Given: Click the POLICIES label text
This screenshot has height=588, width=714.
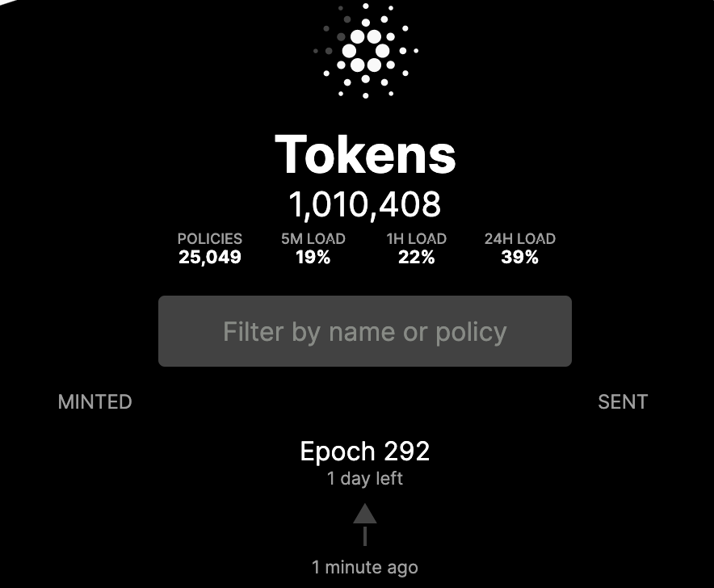Looking at the screenshot, I should [x=210, y=238].
